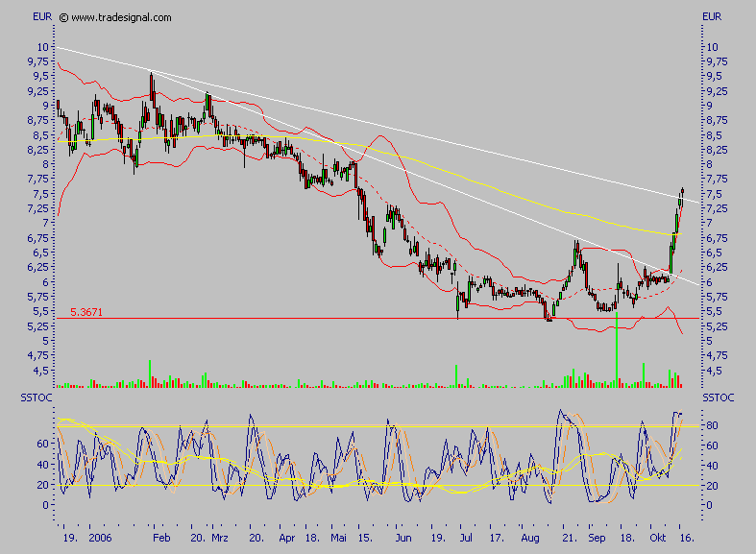Click the SSTOC indicator label on the right

[717, 397]
